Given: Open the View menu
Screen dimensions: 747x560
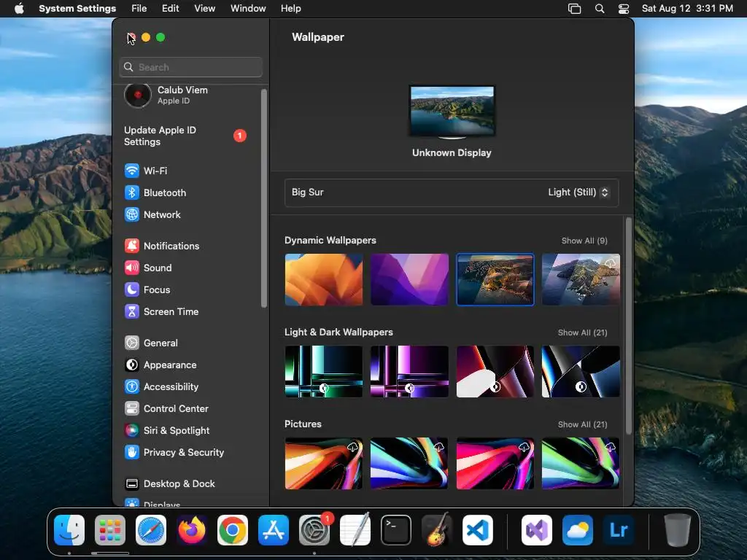Looking at the screenshot, I should click(204, 9).
